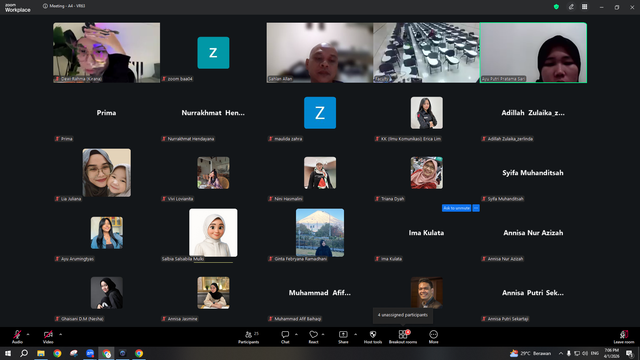This screenshot has width=640, height=360.
Task: Click system tray volume icon
Action: click(x=585, y=353)
